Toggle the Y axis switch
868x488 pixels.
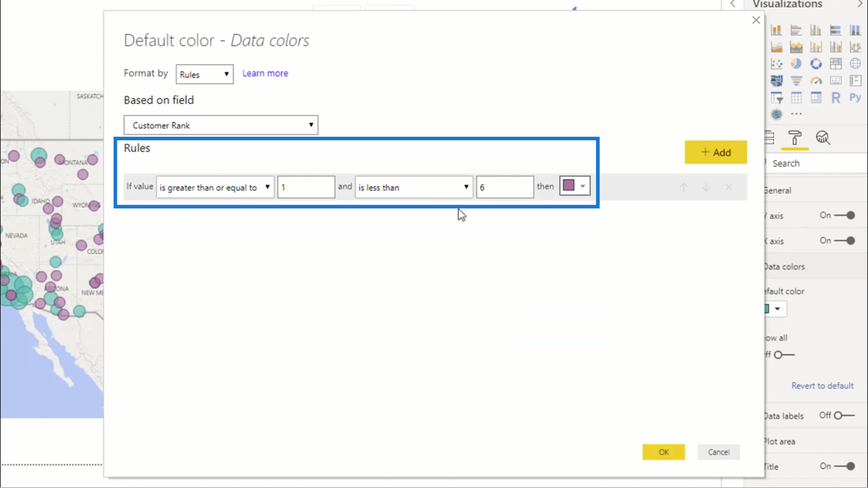(x=845, y=215)
